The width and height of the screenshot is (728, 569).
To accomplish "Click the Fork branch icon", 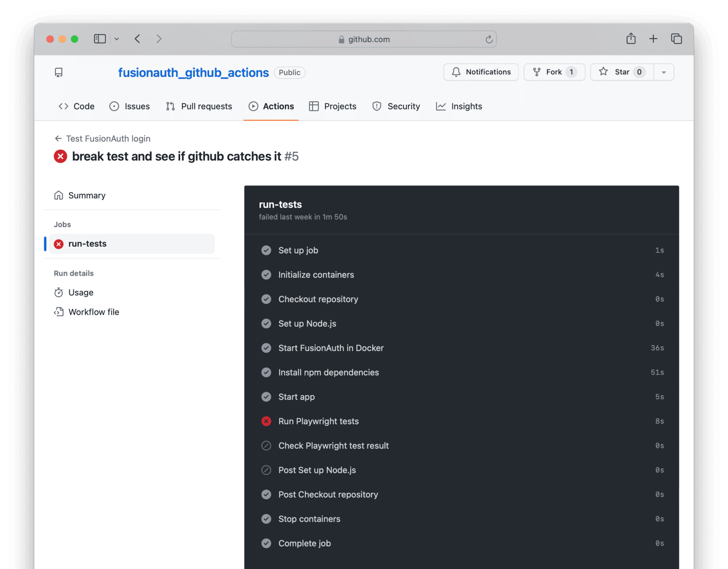I will (x=537, y=72).
